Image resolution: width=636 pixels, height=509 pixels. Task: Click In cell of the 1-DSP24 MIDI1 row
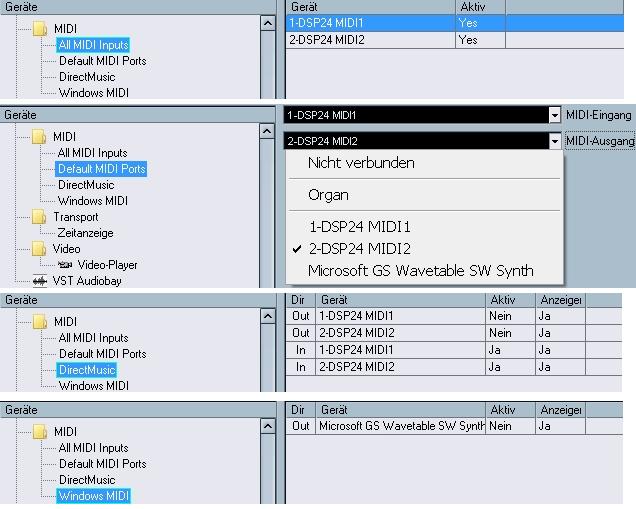[x=301, y=350]
